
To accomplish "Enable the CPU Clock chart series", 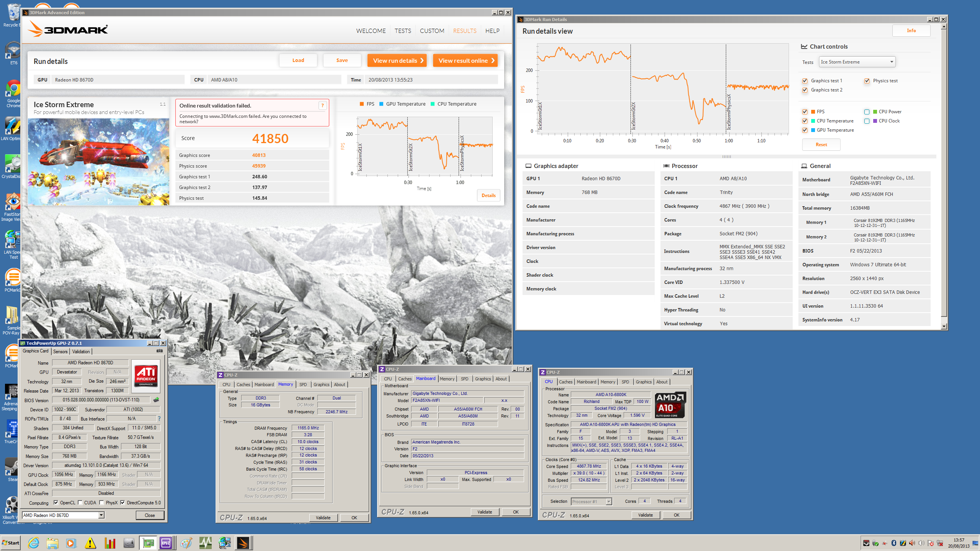I will [867, 121].
